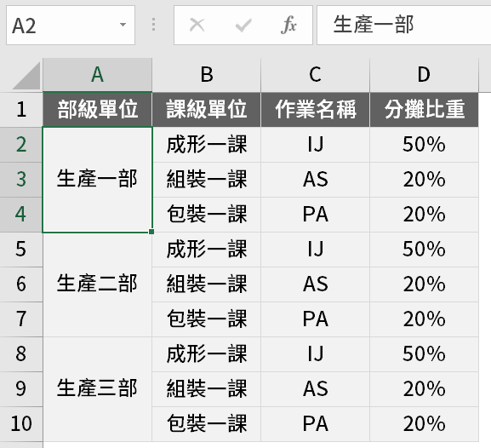Click 20% cell in row 3
Image resolution: width=491 pixels, height=448 pixels.
[424, 180]
